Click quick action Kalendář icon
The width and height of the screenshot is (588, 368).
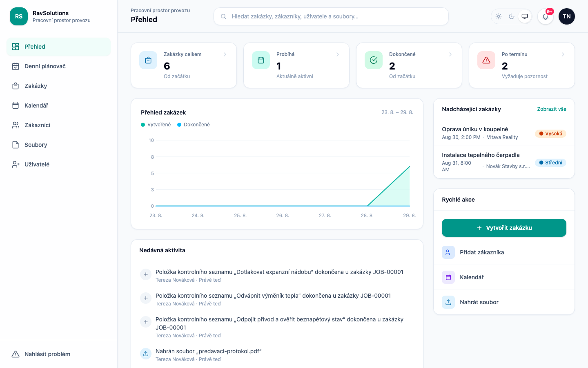(448, 277)
